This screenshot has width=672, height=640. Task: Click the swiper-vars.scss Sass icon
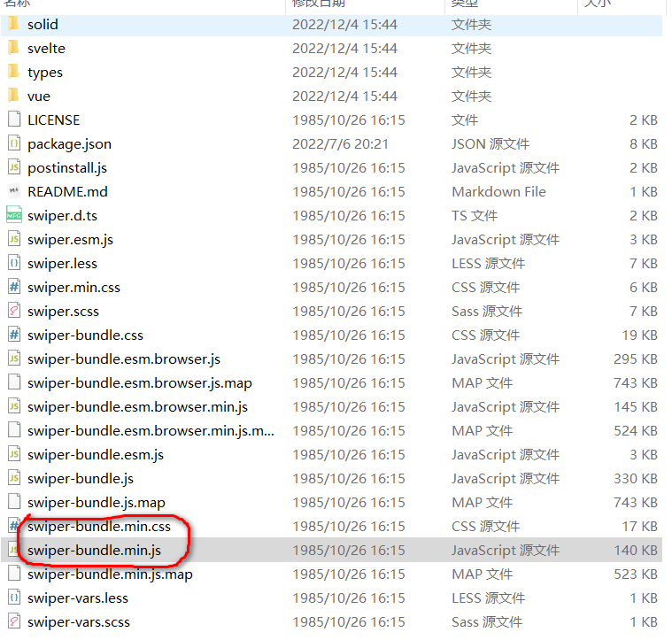pyautogui.click(x=14, y=621)
